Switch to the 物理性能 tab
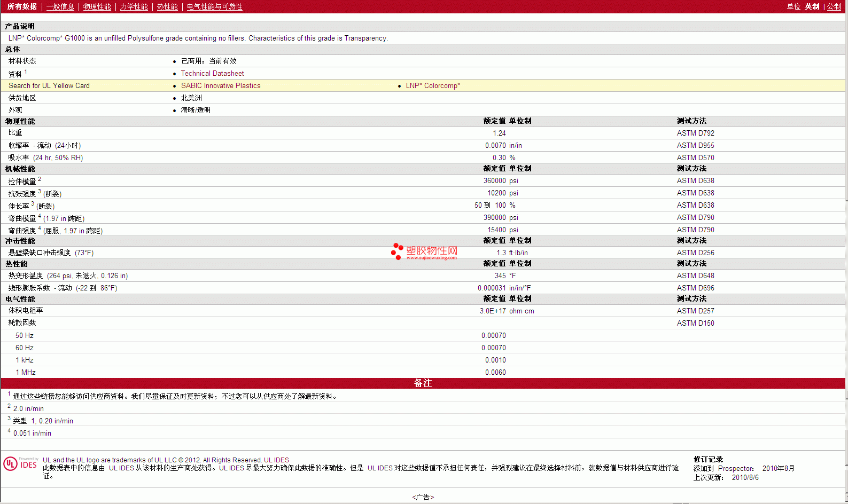 point(97,6)
